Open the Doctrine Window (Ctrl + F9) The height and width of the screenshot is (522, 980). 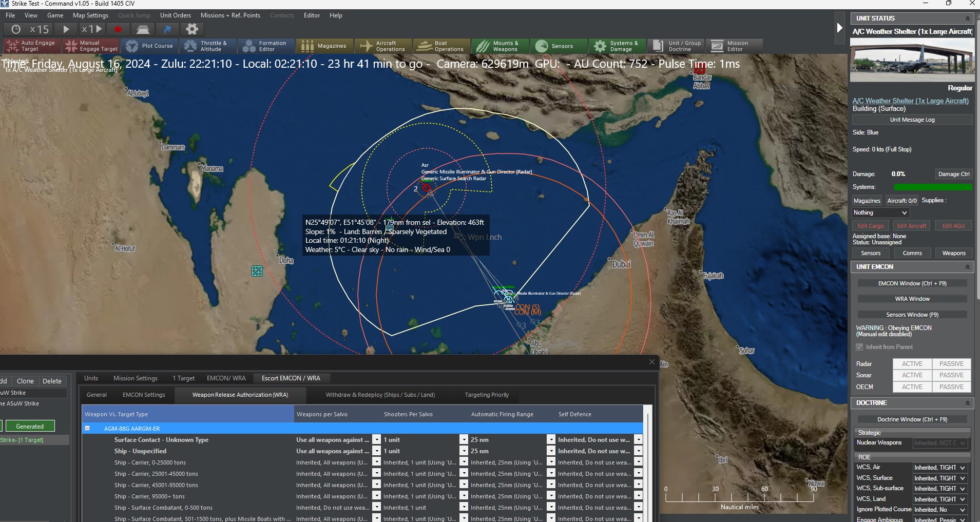tap(912, 419)
